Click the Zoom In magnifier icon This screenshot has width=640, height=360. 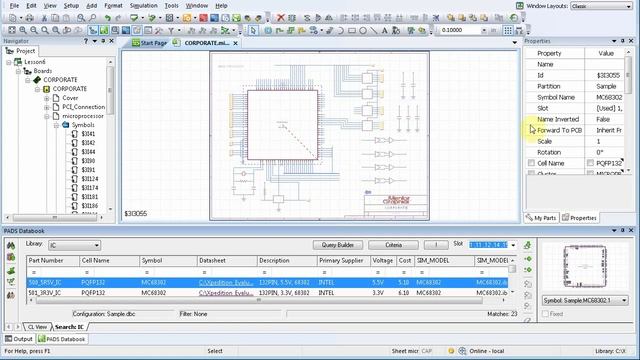point(23,30)
